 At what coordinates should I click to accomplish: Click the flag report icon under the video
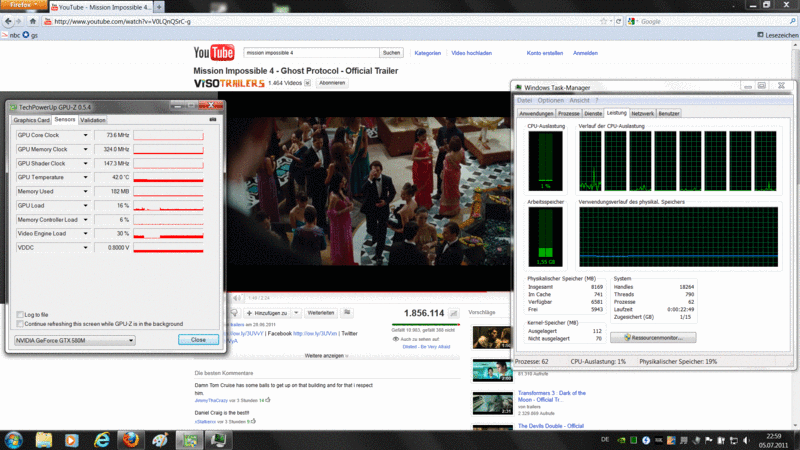(x=347, y=313)
